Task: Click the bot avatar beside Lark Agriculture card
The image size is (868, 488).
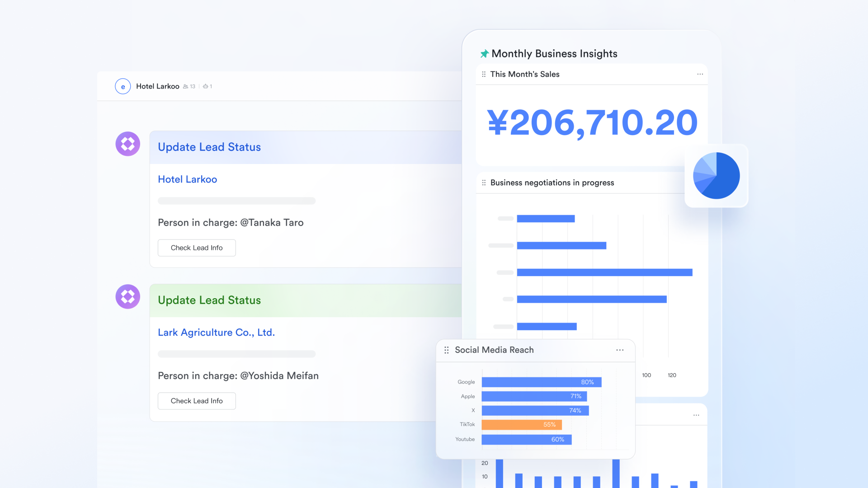Action: point(128,296)
